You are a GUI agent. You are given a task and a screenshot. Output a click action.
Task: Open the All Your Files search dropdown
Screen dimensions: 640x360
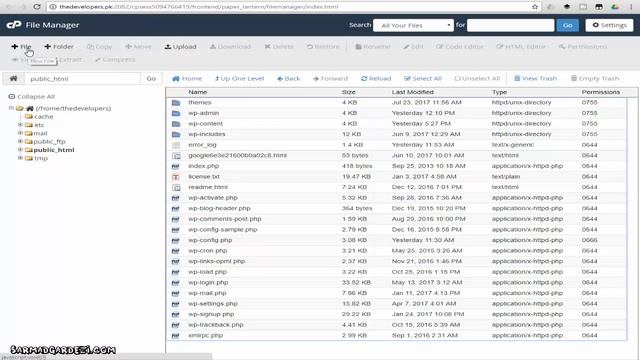tap(413, 25)
